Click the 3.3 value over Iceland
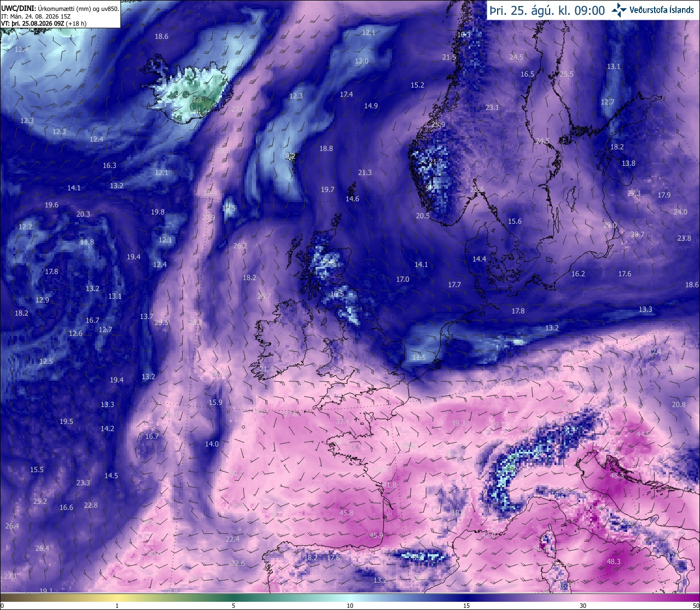This screenshot has height=610, width=700. (197, 100)
